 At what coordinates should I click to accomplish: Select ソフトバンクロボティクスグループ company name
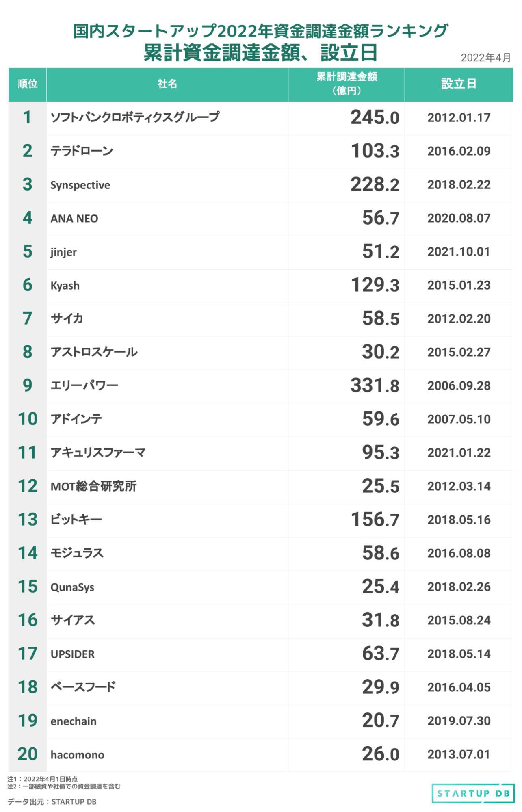coord(135,117)
